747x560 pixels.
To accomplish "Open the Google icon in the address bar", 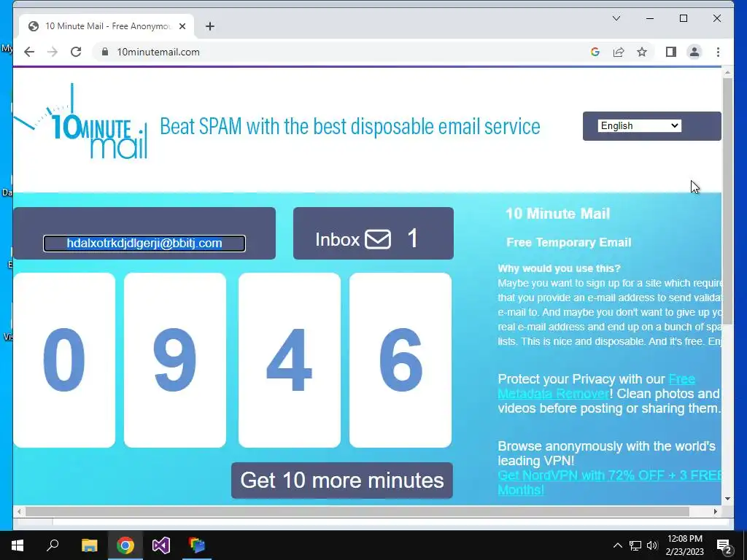I will (595, 52).
